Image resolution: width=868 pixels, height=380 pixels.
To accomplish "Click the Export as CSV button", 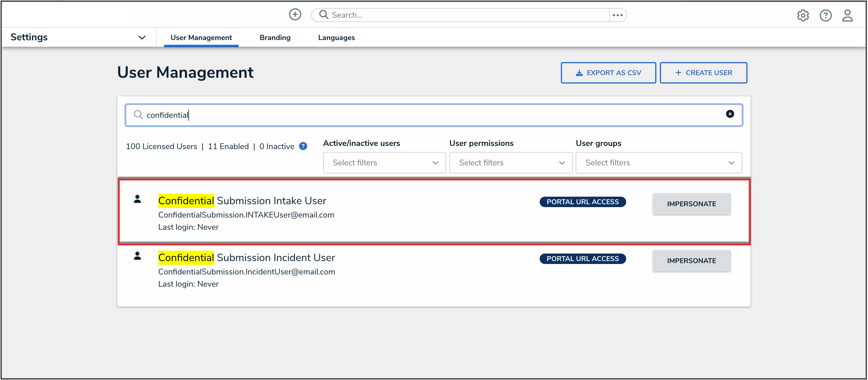I will [608, 73].
